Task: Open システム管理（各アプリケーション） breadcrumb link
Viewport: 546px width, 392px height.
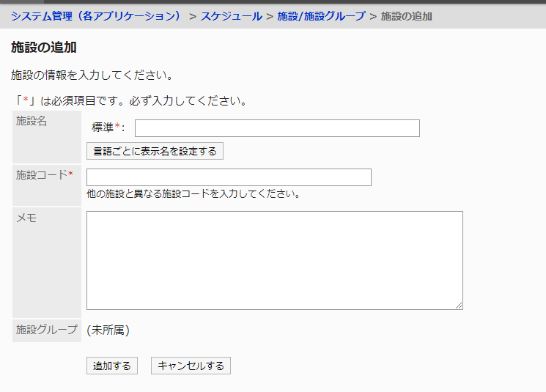Action: click(x=96, y=15)
